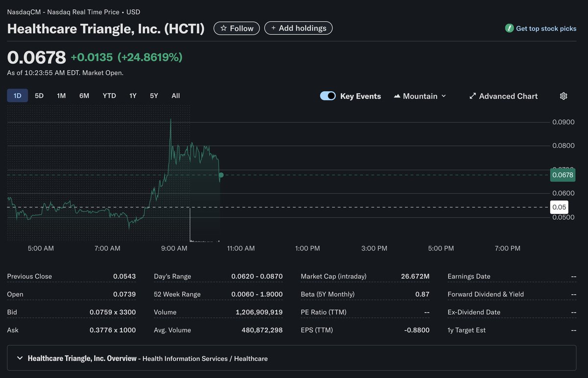
Task: Click the 0.0678 price label on chart axis
Action: [563, 175]
